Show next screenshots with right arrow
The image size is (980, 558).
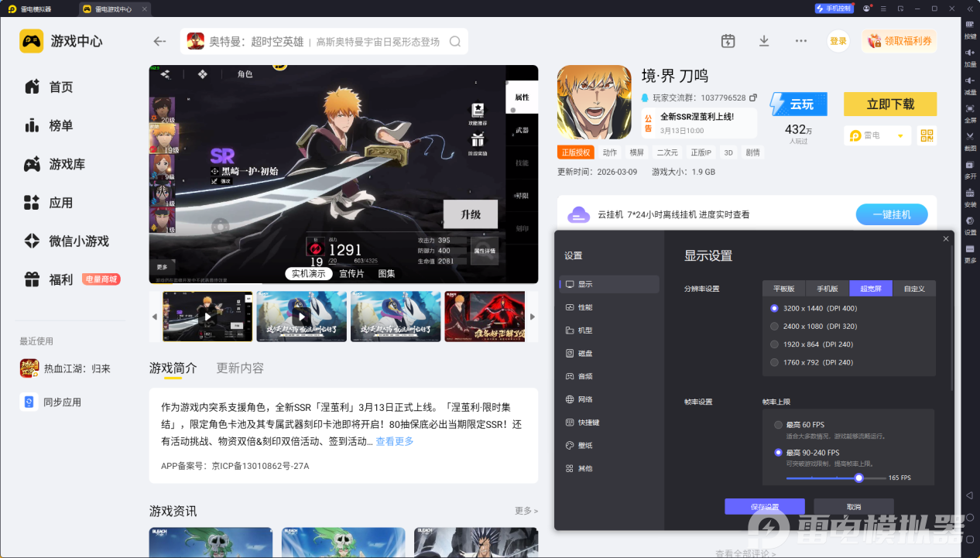coord(532,317)
